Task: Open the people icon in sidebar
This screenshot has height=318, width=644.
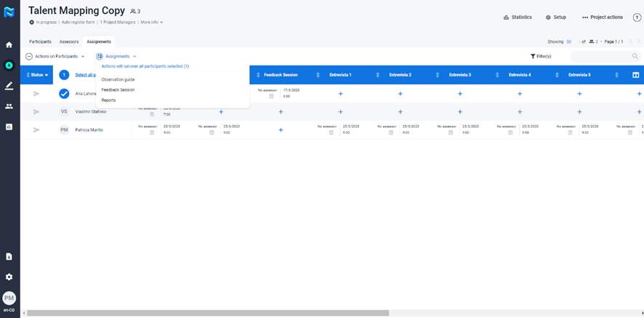Action: (9, 106)
